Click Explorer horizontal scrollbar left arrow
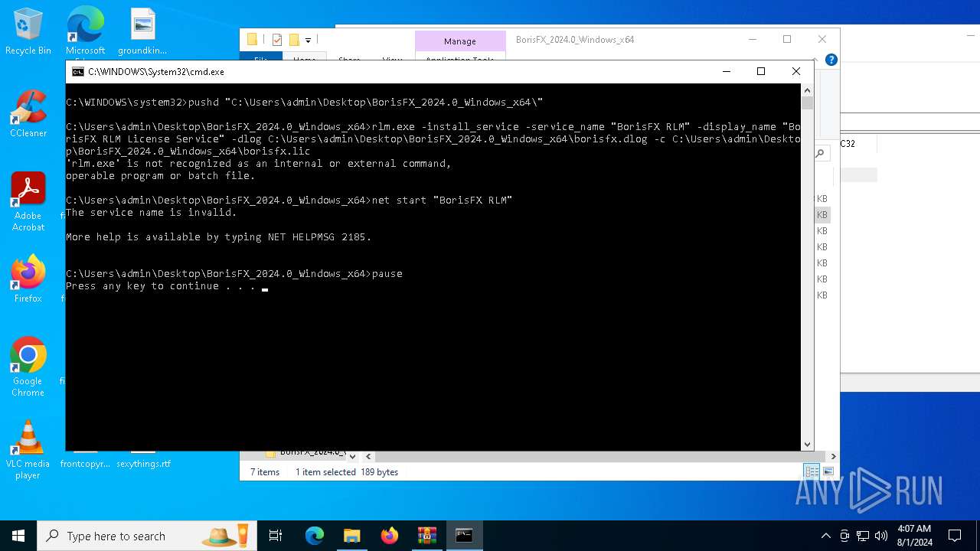 pyautogui.click(x=368, y=456)
